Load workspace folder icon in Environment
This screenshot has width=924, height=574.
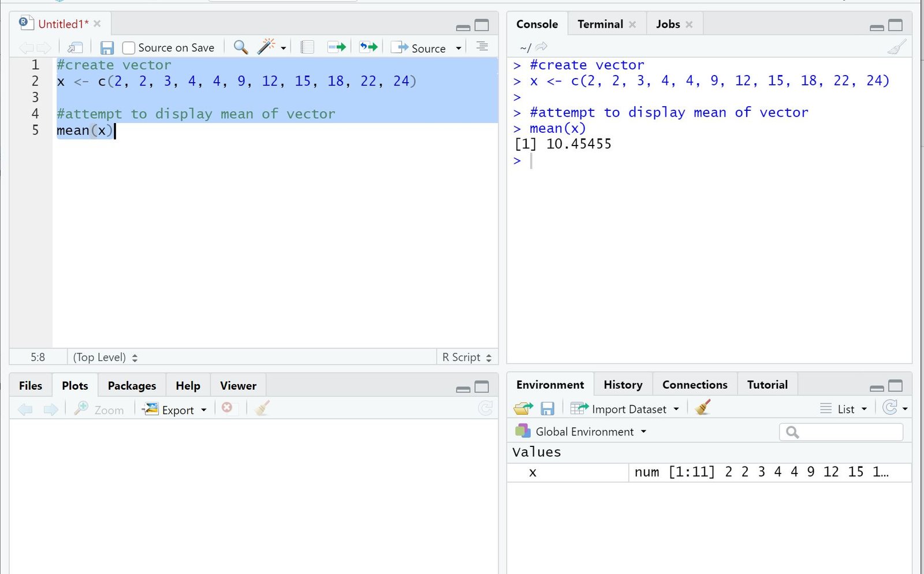[523, 409]
